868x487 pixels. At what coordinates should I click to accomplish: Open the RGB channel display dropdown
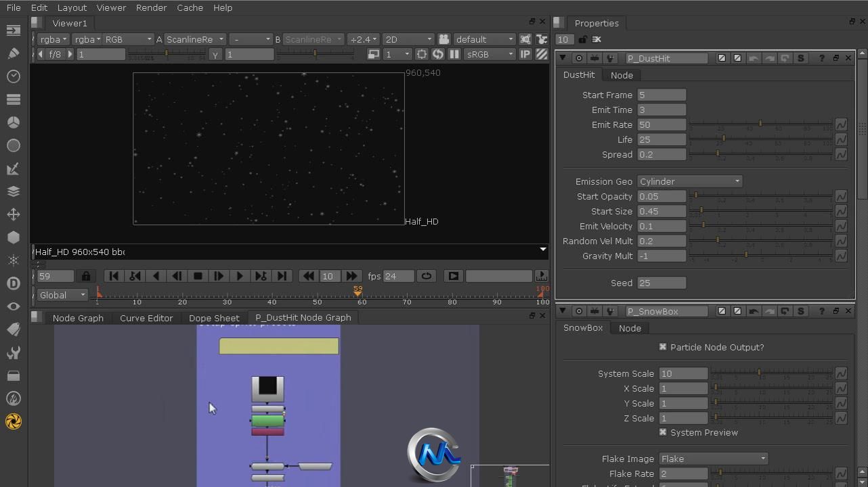pos(128,39)
